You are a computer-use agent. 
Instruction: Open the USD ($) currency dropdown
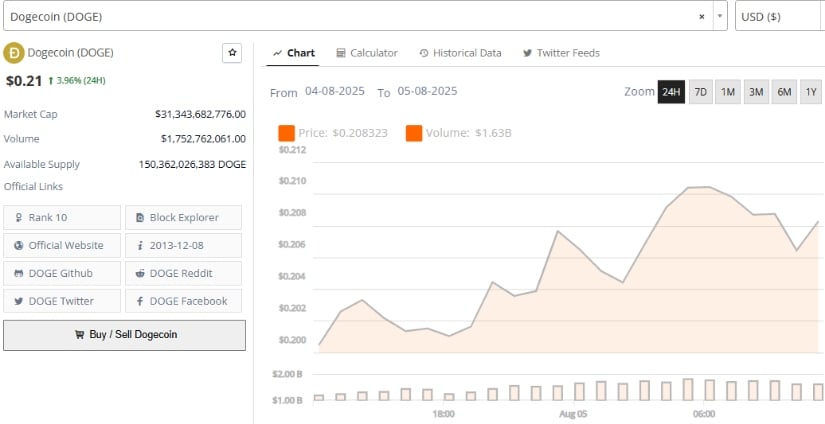coord(780,17)
